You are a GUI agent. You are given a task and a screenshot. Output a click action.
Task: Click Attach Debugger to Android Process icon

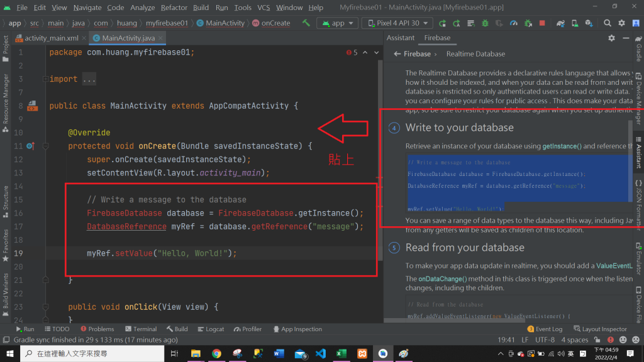click(x=528, y=23)
